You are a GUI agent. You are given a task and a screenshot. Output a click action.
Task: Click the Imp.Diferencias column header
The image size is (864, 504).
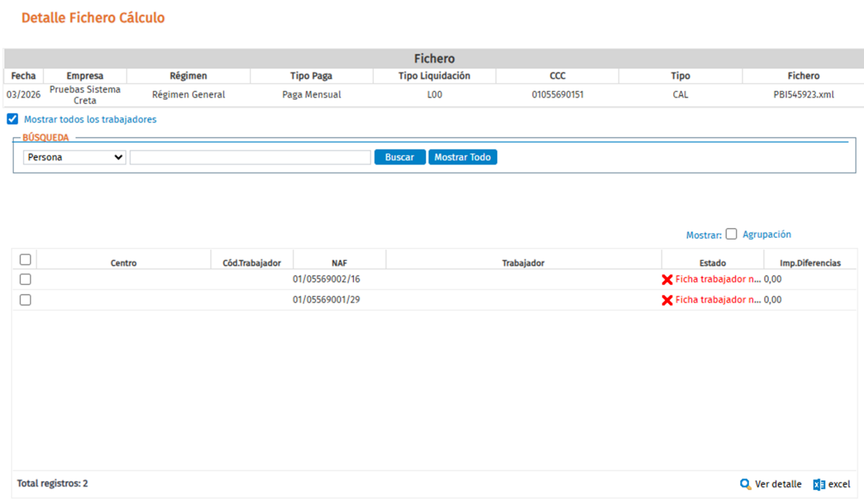tap(810, 263)
